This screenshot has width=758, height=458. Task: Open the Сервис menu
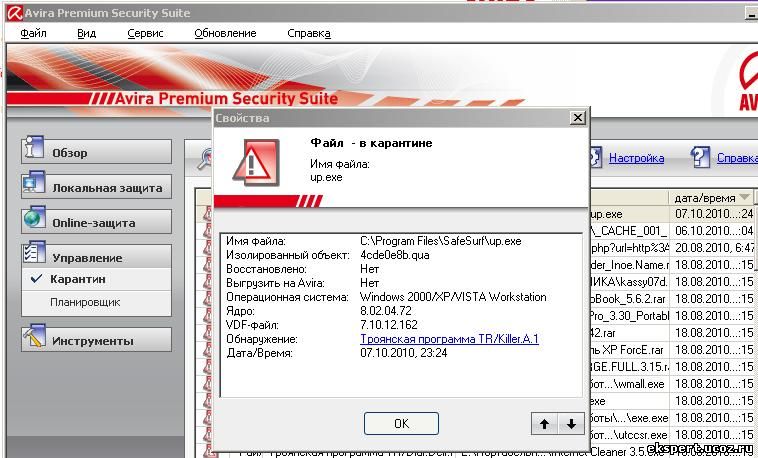[145, 33]
